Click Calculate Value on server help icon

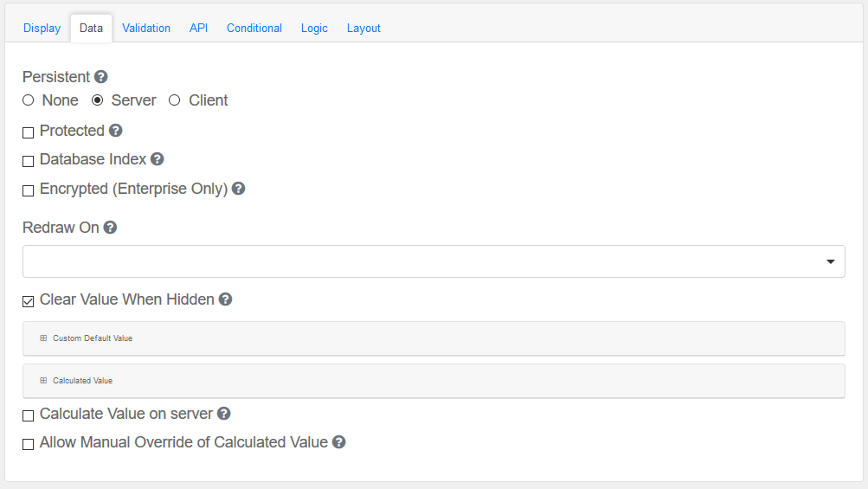tap(223, 414)
